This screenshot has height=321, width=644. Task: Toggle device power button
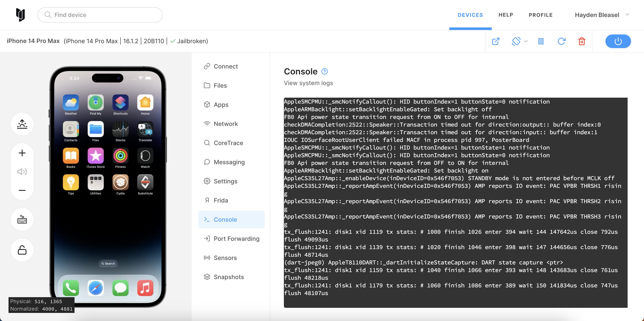[x=618, y=41]
